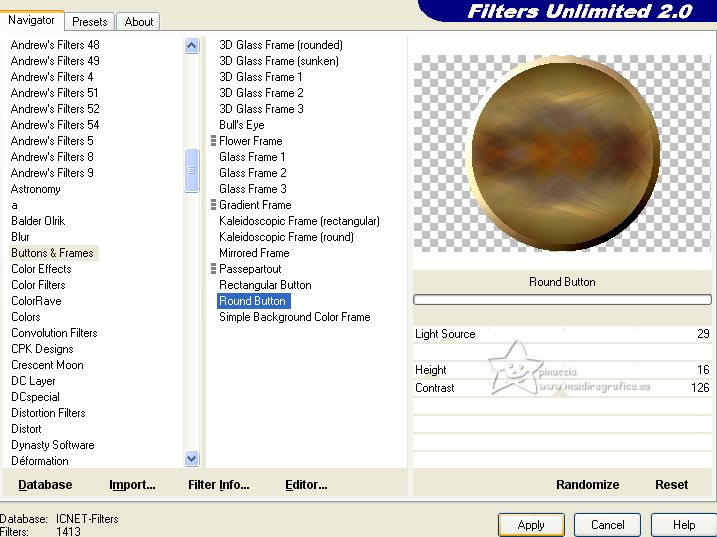The height and width of the screenshot is (537, 717).
Task: Select Andrew's Filters 8 category
Action: coord(52,157)
